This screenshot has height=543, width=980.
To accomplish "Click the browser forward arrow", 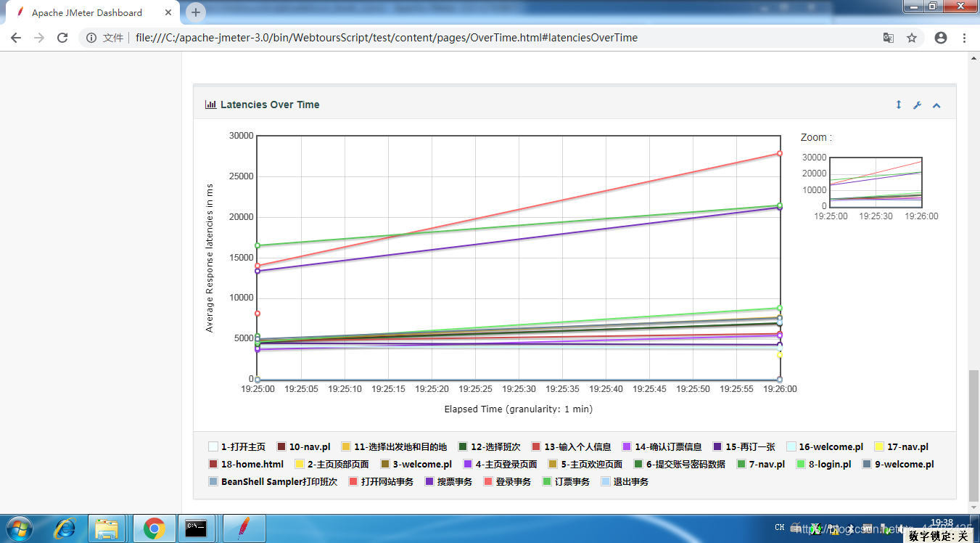I will (x=39, y=38).
